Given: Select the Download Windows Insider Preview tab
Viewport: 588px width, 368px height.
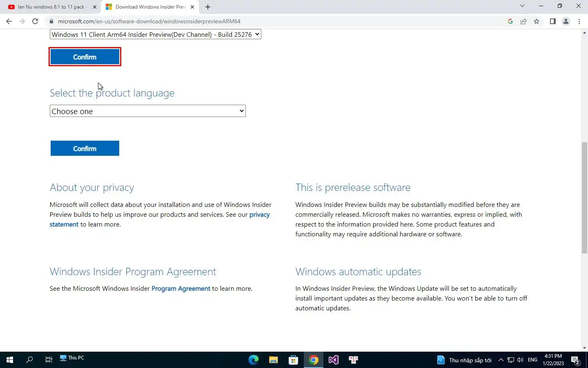Looking at the screenshot, I should (150, 7).
